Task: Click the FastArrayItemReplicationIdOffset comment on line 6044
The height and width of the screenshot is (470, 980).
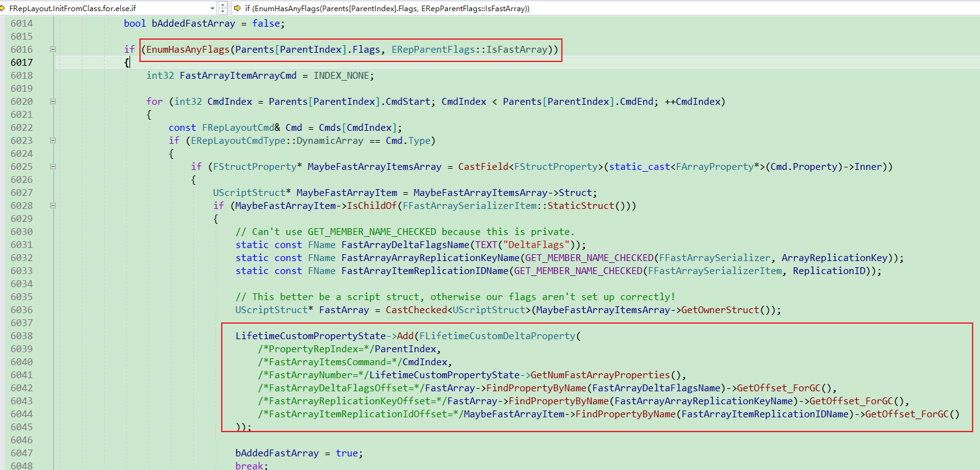Action: tap(361, 414)
